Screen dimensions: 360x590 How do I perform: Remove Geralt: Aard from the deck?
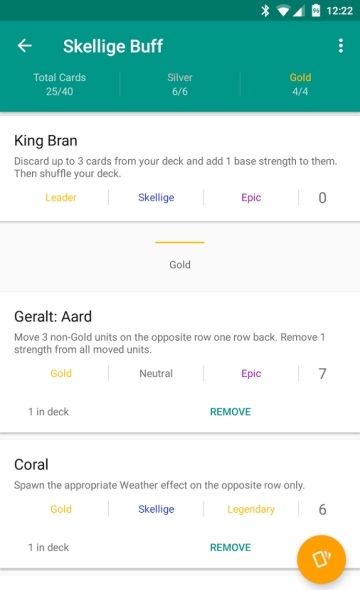tap(230, 412)
